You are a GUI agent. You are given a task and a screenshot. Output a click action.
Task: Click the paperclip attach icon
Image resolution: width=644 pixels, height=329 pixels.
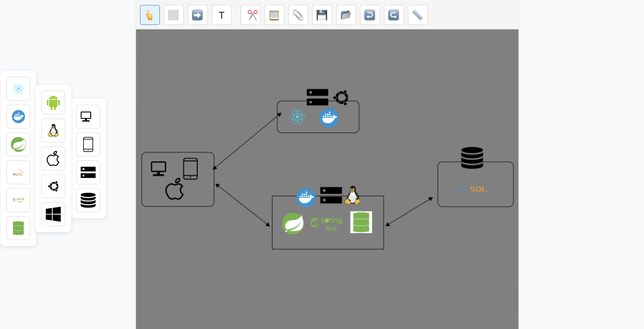298,15
